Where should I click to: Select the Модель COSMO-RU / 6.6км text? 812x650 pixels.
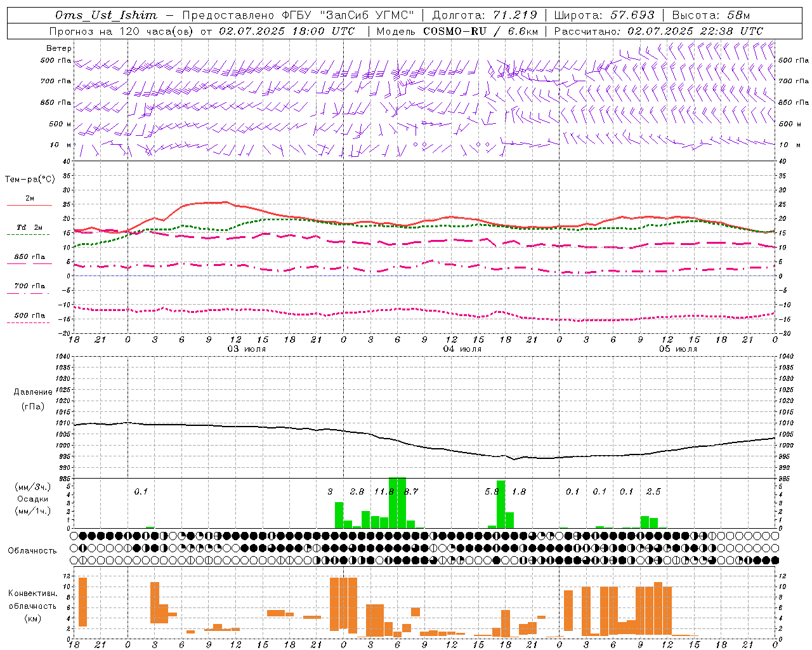[457, 31]
